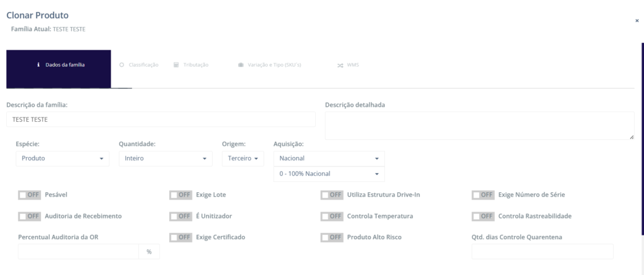Close the Clonar Produto dialog
The height and width of the screenshot is (275, 644).
click(637, 21)
